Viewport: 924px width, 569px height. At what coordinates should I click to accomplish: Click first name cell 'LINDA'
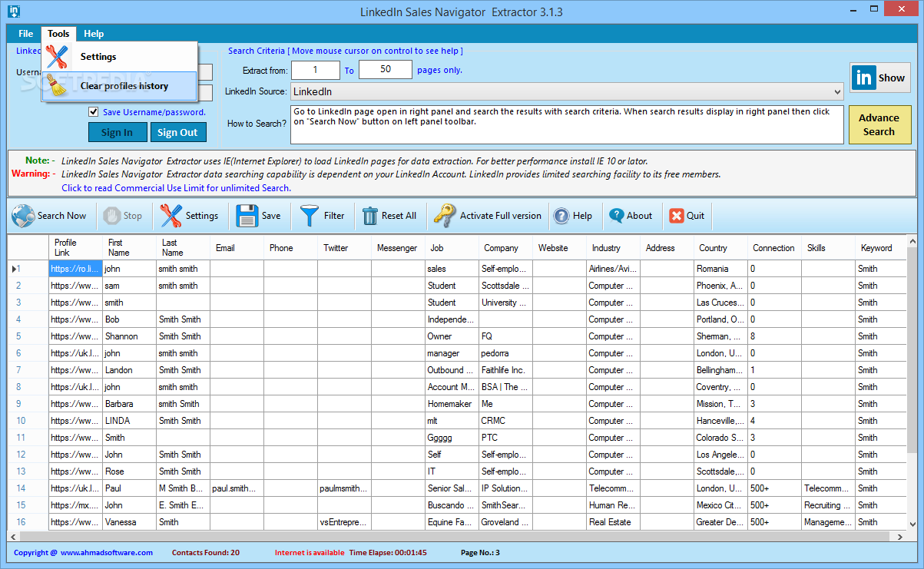point(129,421)
